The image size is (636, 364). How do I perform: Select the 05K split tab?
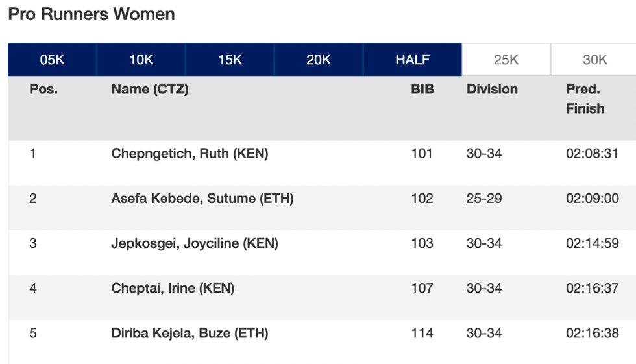(x=53, y=60)
